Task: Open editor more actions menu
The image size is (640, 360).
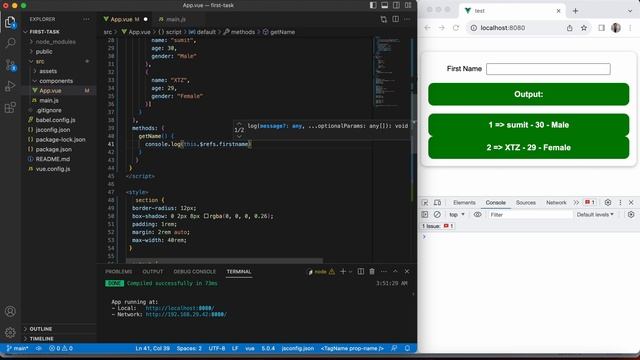Action: point(407,19)
